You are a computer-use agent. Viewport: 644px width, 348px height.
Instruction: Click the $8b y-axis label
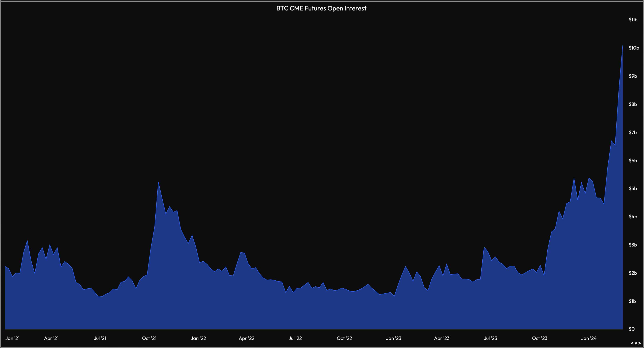click(633, 104)
